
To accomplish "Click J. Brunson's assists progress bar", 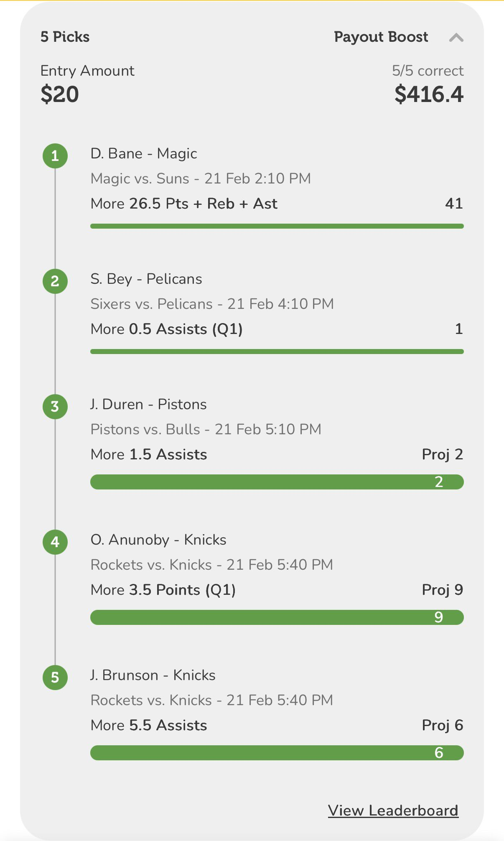I will [x=277, y=753].
